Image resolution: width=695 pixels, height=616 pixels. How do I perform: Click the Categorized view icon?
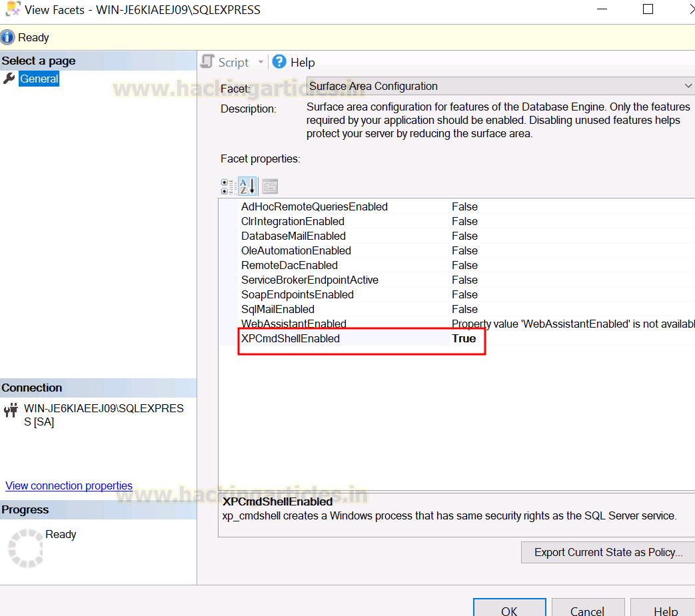(229, 186)
